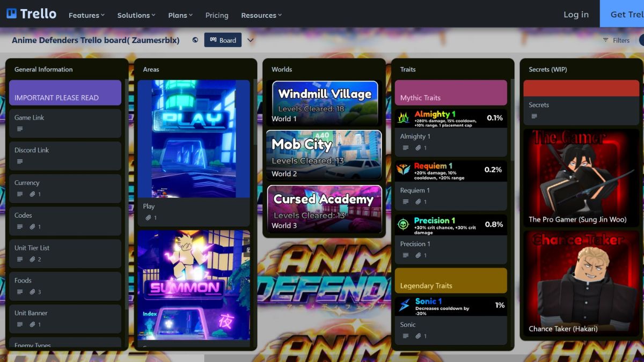Open the Solutions dropdown
Screen dimensions: 644x362
(136, 15)
